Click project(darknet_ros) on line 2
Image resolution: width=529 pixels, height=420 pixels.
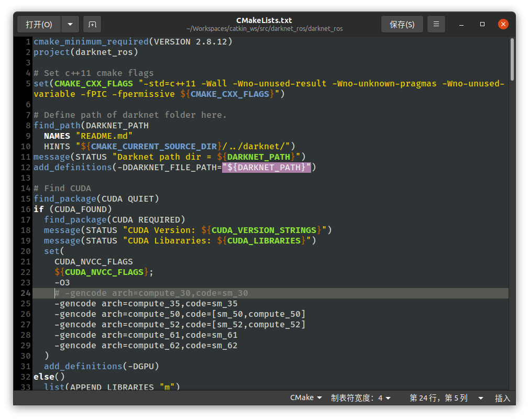tap(86, 52)
